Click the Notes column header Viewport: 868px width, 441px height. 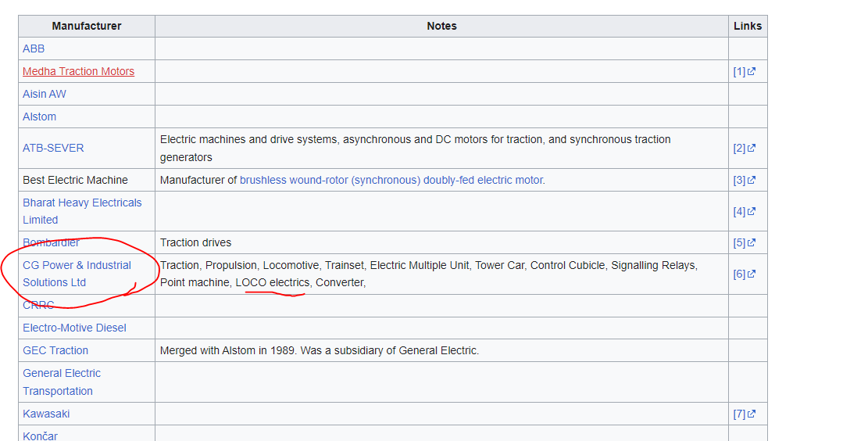[441, 26]
